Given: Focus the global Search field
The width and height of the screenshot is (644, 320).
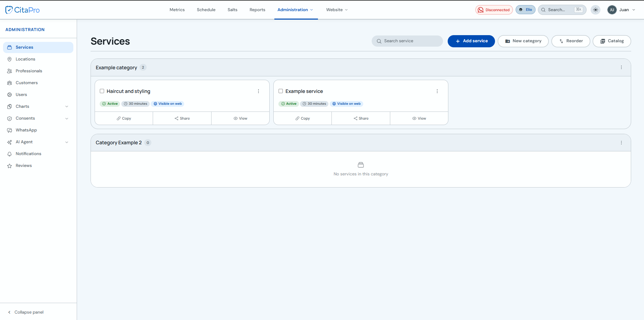Looking at the screenshot, I should click(x=562, y=10).
